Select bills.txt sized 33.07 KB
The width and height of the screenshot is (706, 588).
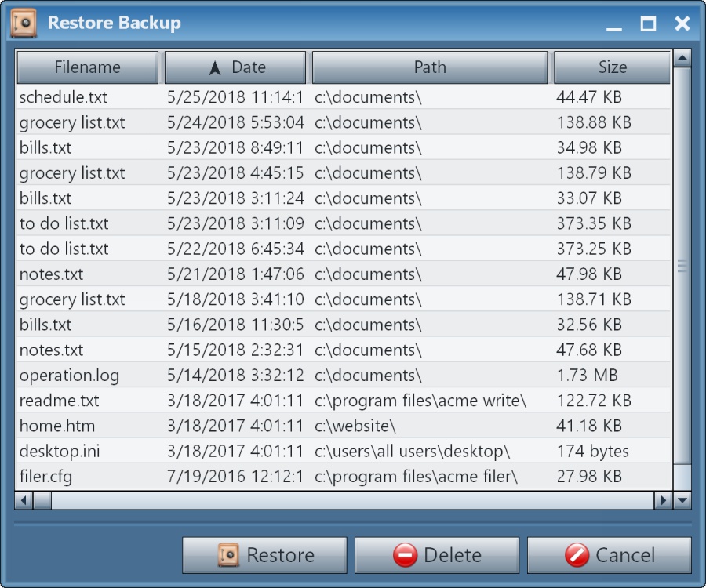click(x=343, y=198)
